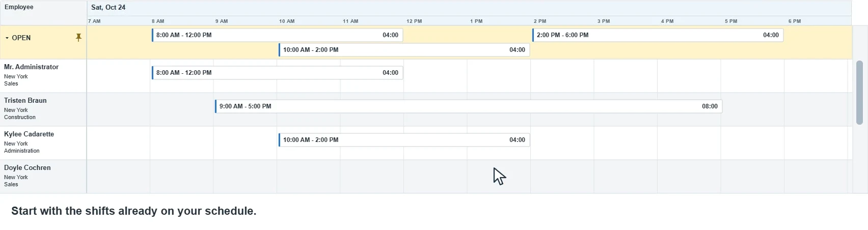The height and width of the screenshot is (230, 868).
Task: Unpin the OPEN shifts row with the pin icon
Action: 78,38
